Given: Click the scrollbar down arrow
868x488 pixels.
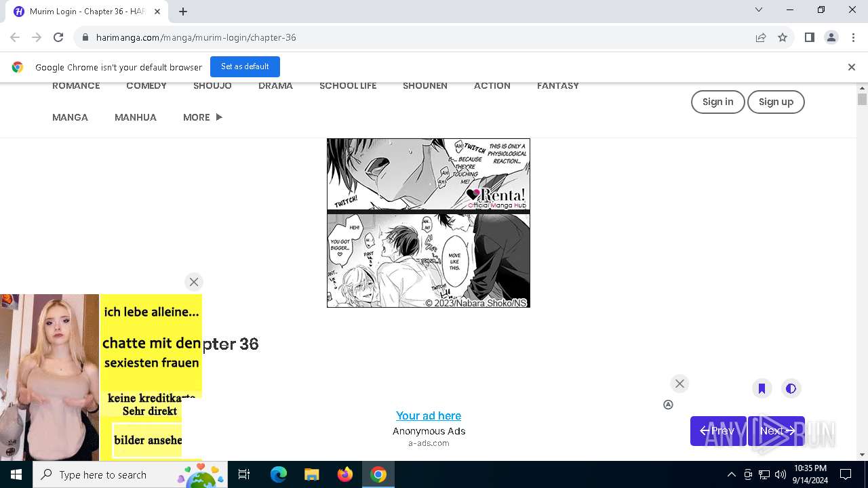Looking at the screenshot, I should coord(862,455).
